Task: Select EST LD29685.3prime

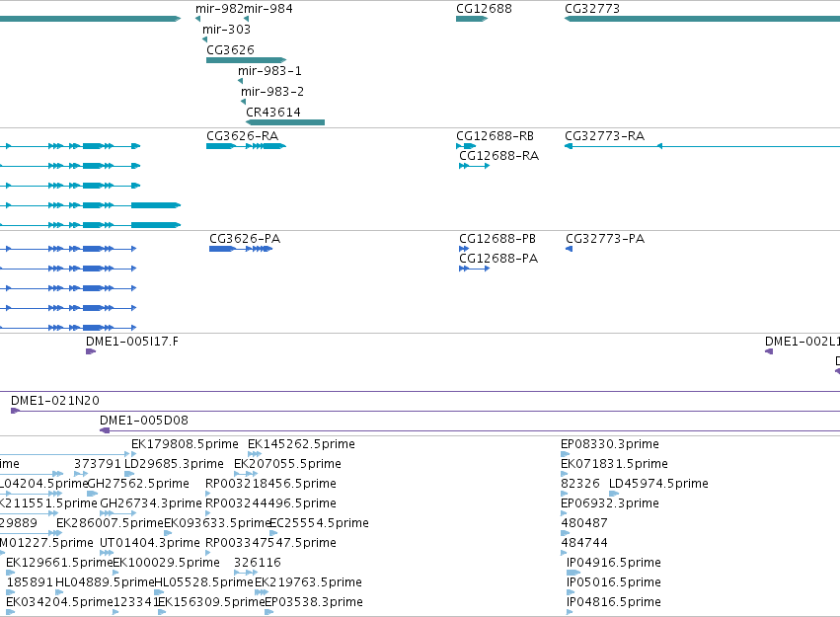Action: click(174, 464)
